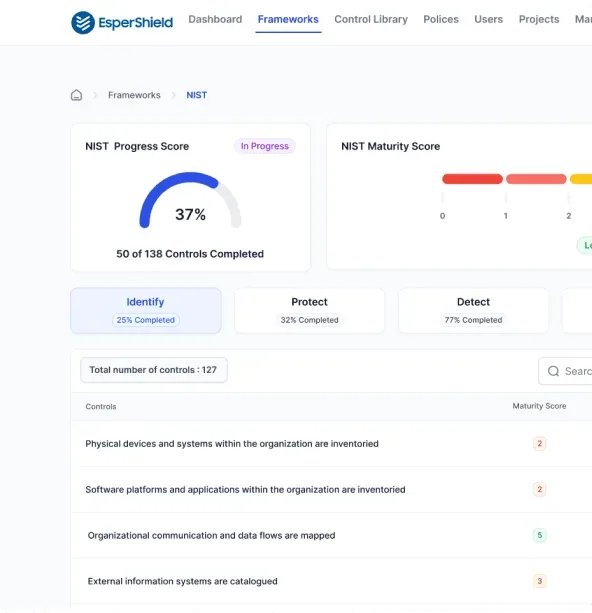Click the In Progress status badge
This screenshot has width=592, height=613.
pos(265,146)
